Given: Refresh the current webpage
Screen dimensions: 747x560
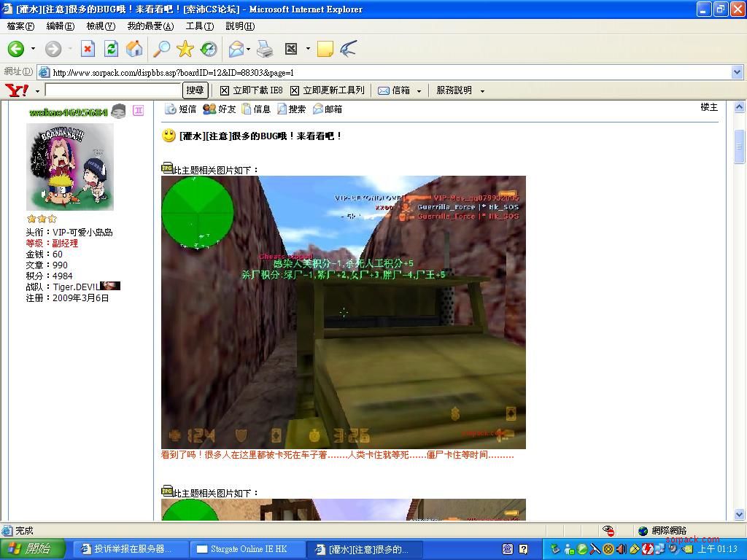Looking at the screenshot, I should point(110,49).
